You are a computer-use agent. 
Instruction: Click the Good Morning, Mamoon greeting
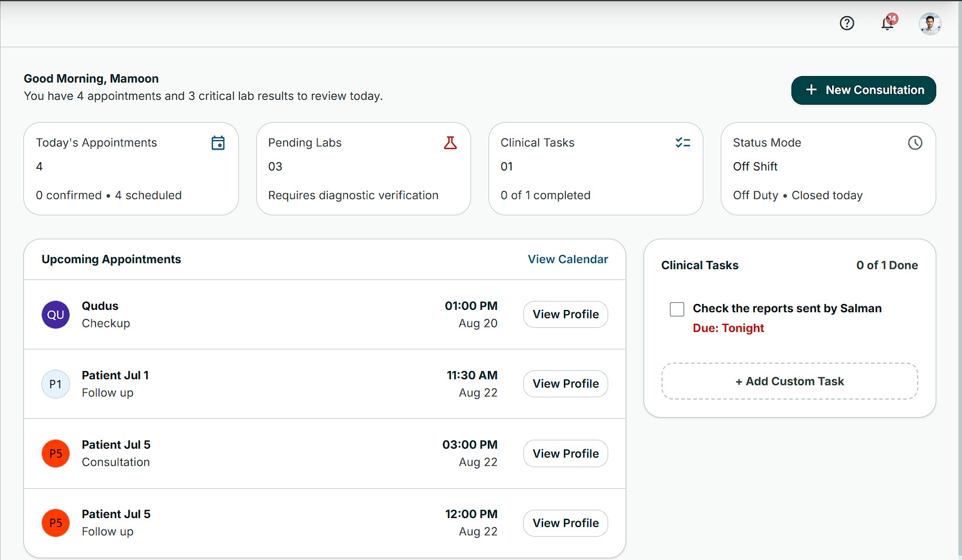[x=91, y=78]
